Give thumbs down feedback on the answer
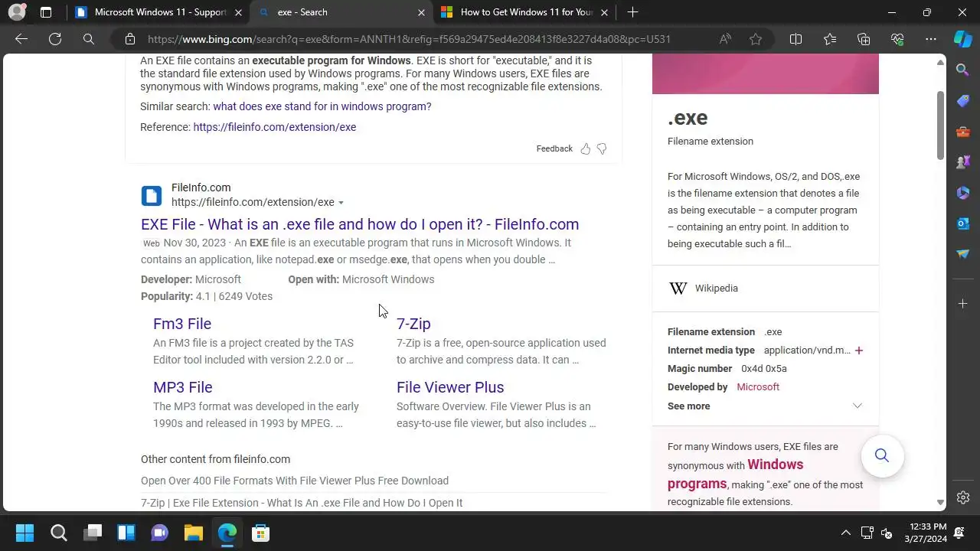Viewport: 980px width, 551px height. click(x=602, y=148)
